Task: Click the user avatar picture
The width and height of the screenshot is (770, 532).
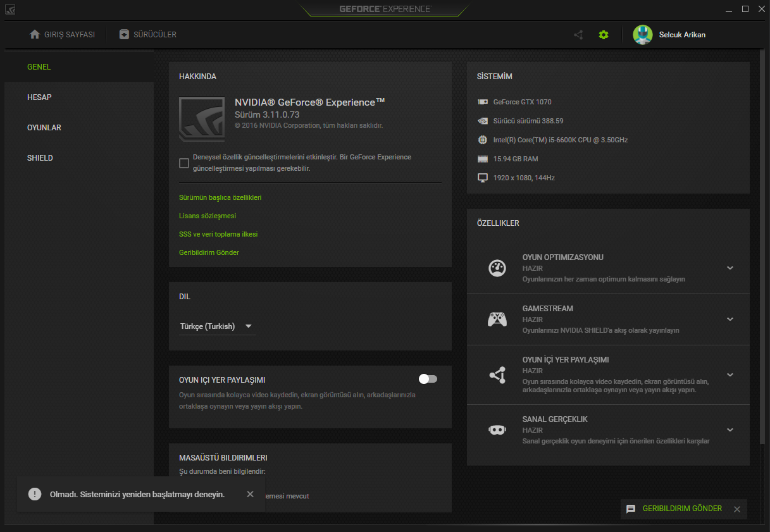Action: click(643, 35)
